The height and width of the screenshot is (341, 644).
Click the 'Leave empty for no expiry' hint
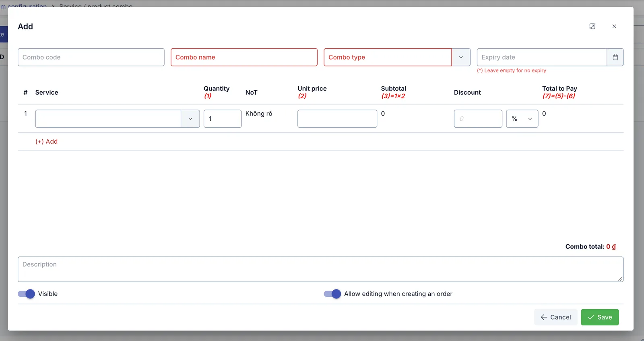[x=512, y=70]
